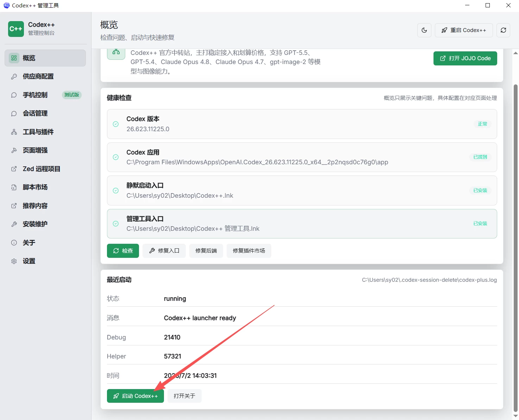Viewport: 519px width, 420px height.
Task: Click the vertical scrollbar thumb
Action: (515, 248)
